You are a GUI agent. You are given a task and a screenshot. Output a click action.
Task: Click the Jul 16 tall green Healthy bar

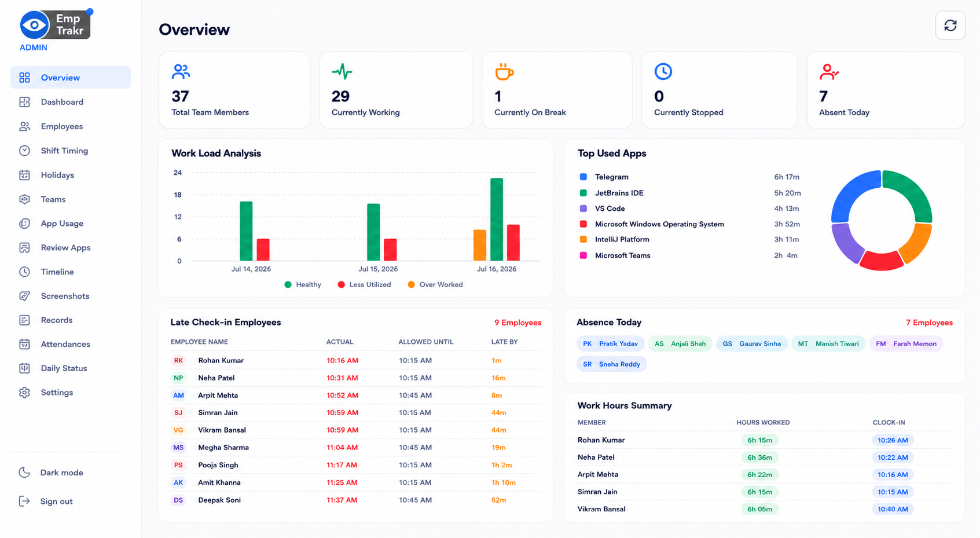coord(497,219)
